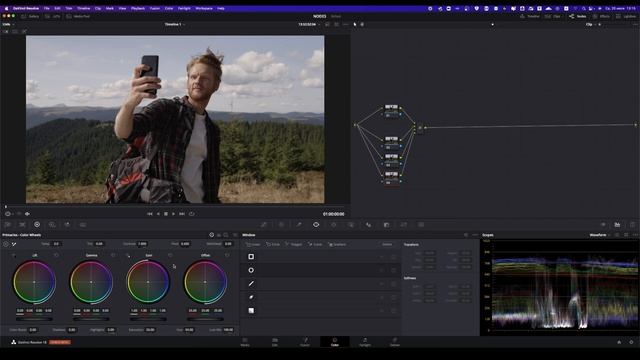Open the Timeline 1 dropdown
The image size is (640, 360).
pos(175,24)
